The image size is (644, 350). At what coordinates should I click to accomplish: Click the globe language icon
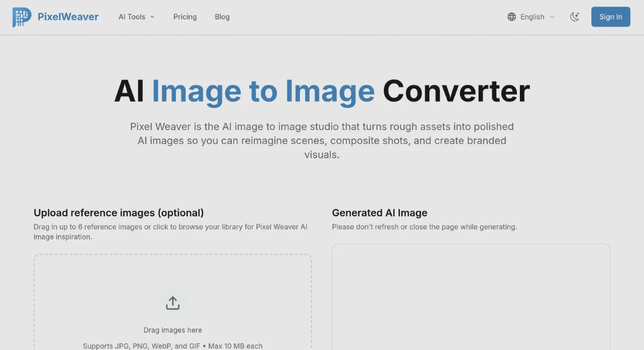[x=512, y=17]
